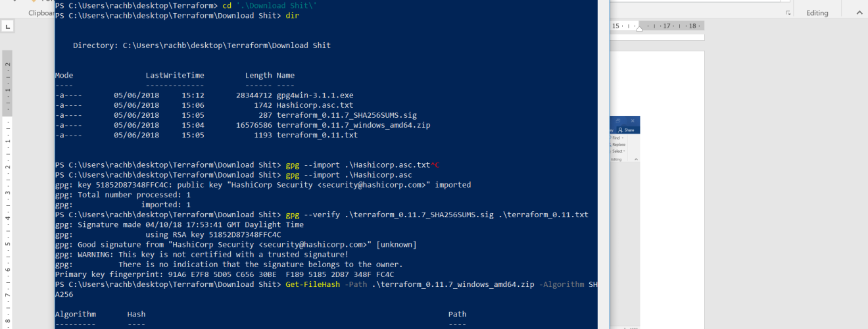
Task: Open the Find dropdown in the embedded image
Action: [618, 138]
